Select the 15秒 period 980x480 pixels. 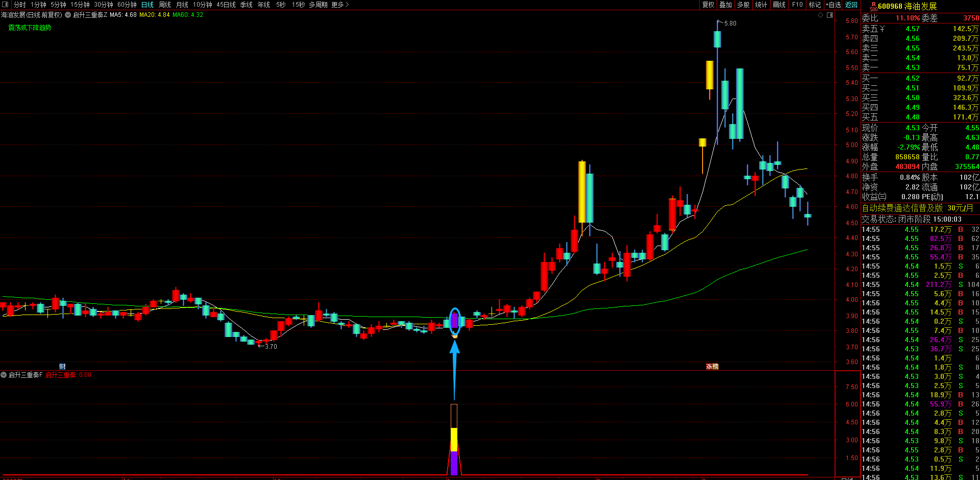[x=299, y=5]
